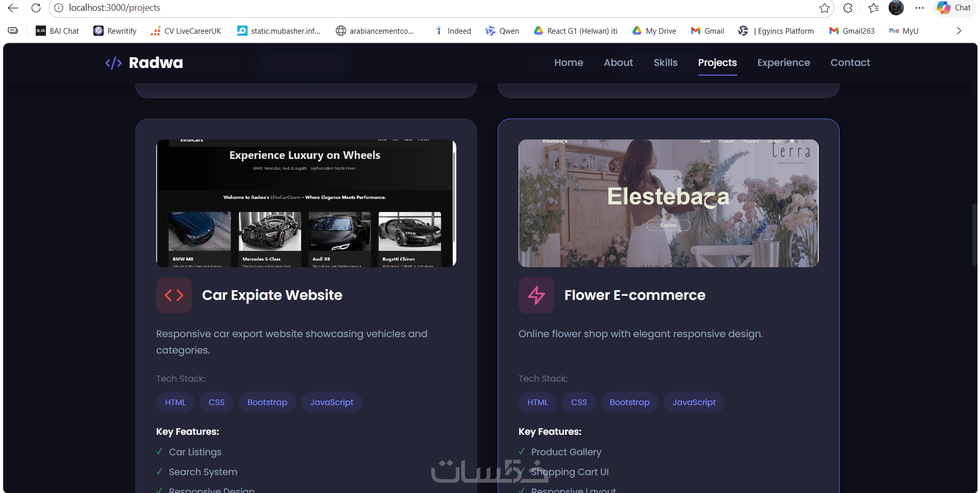
Task: Click the checkmark beside Search System
Action: tap(159, 472)
